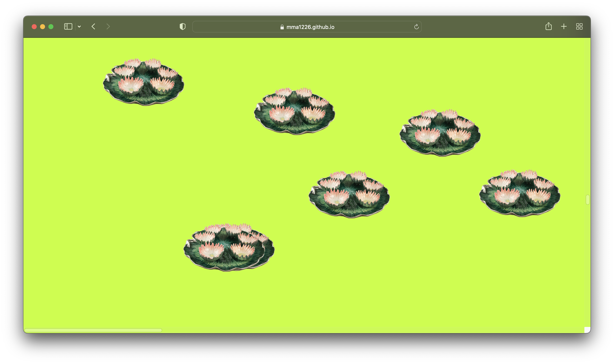The height and width of the screenshot is (364, 614).
Task: Click the horizontal scrollbar thumb at the bottom
Action: (93, 330)
